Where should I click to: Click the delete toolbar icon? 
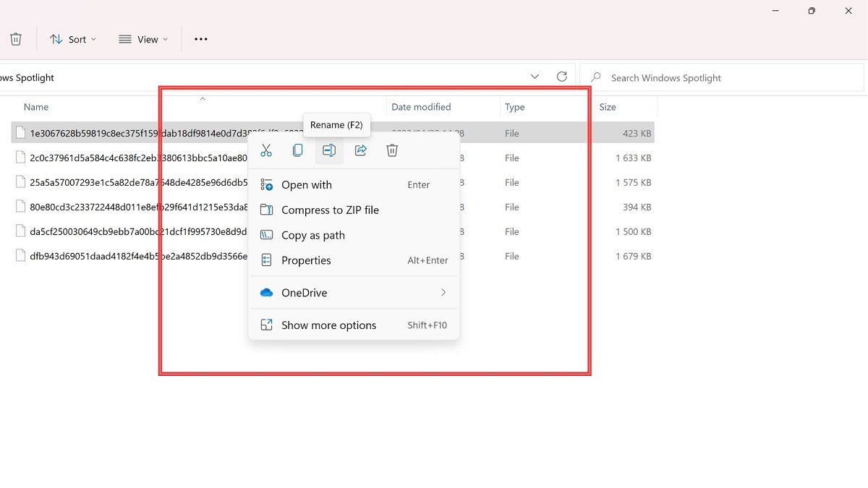point(15,38)
